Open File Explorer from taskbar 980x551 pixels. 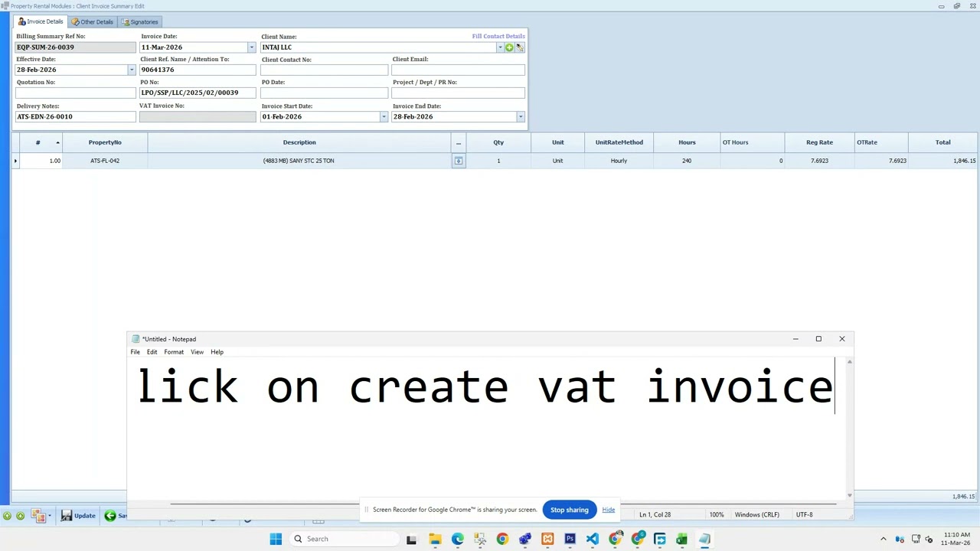(x=434, y=539)
